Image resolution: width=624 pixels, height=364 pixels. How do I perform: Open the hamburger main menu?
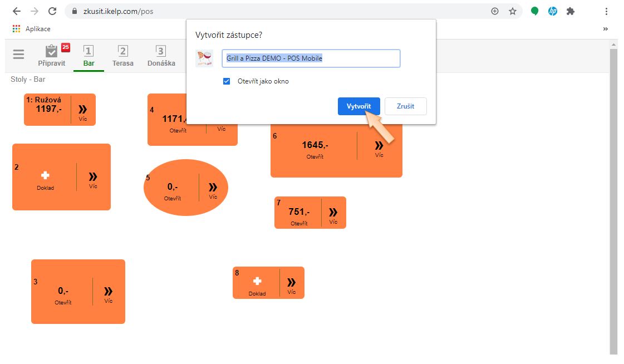click(x=19, y=54)
